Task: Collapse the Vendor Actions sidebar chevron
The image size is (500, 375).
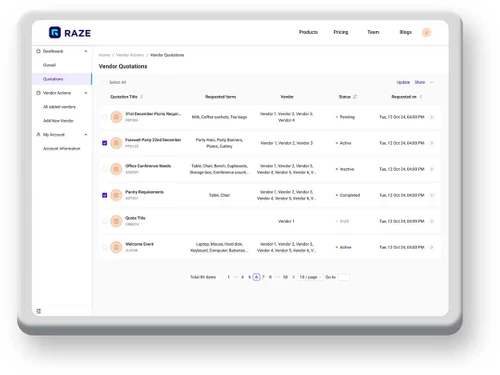Action: click(86, 93)
